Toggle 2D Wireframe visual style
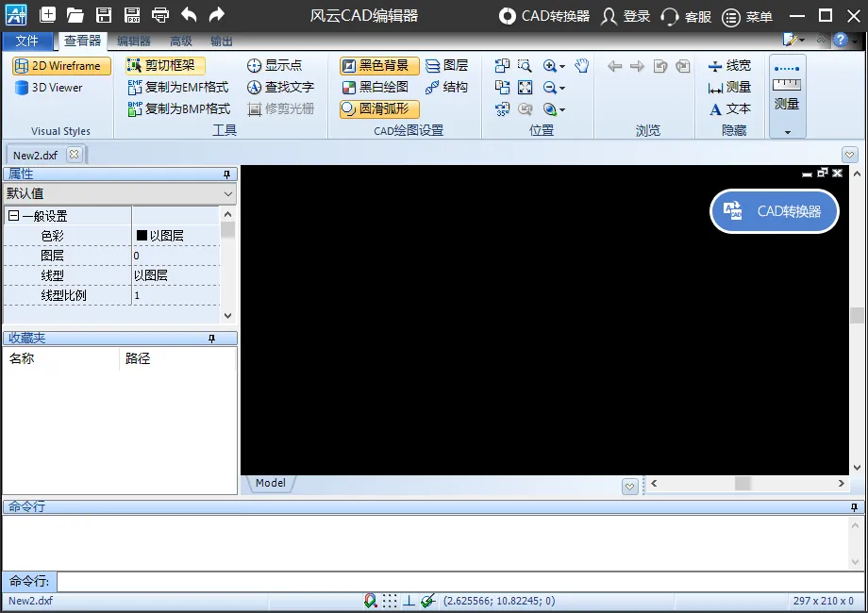Viewport: 868px width, 613px height. (x=61, y=66)
